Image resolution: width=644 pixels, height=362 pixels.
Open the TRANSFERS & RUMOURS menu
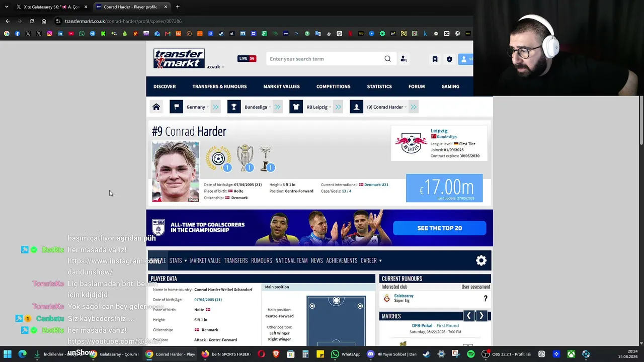pos(219,86)
